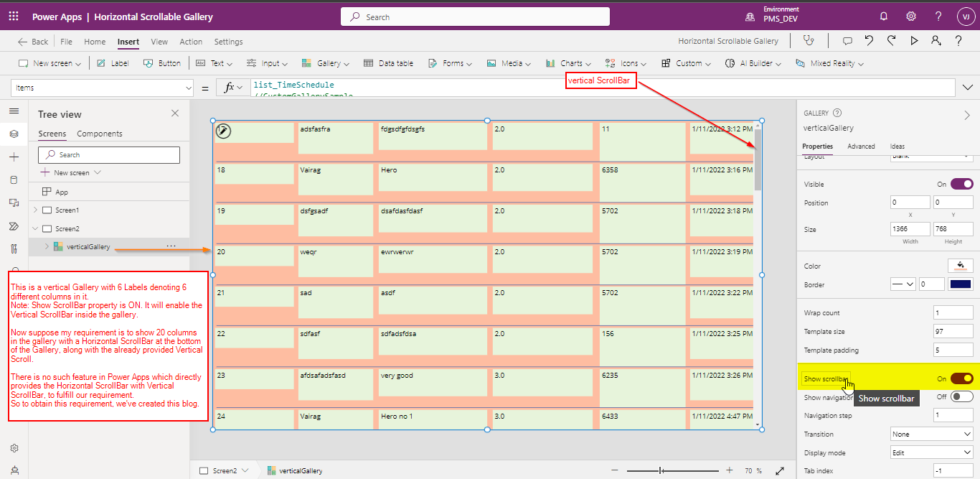980x479 pixels.
Task: Open the New screen toolbar dropdown
Action: point(50,63)
